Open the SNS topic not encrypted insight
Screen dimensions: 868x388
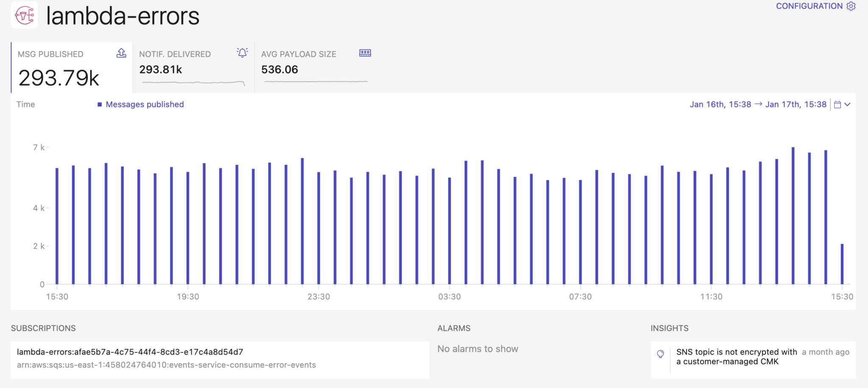tap(736, 357)
